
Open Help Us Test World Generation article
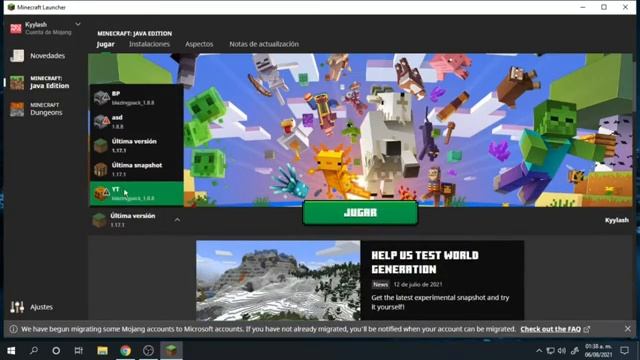pyautogui.click(x=424, y=262)
